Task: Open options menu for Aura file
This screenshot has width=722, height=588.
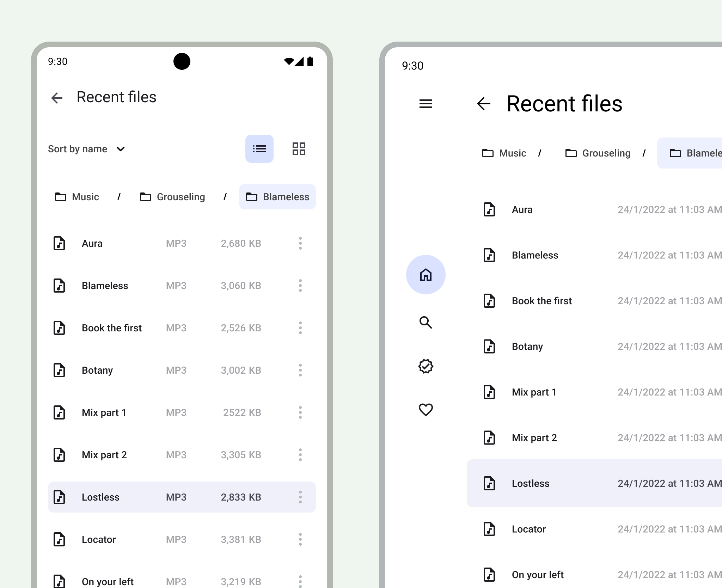Action: click(300, 243)
